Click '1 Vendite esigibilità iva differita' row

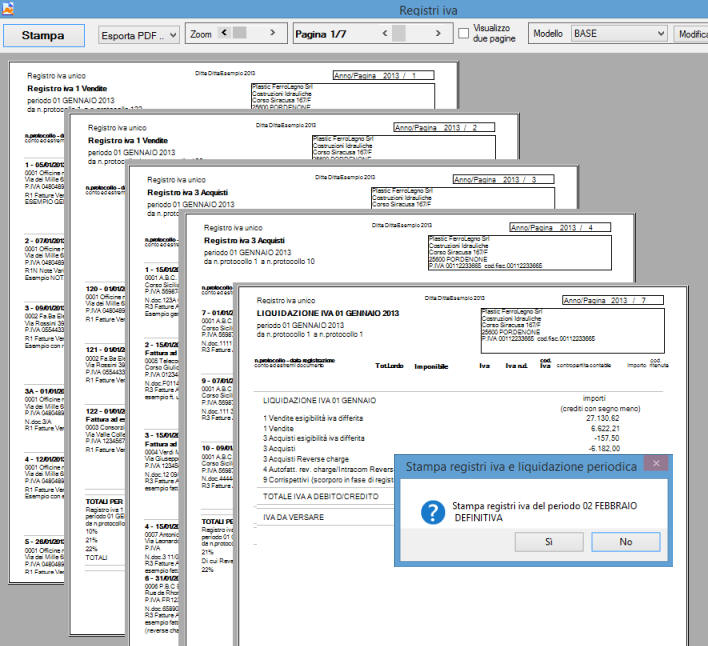[313, 418]
